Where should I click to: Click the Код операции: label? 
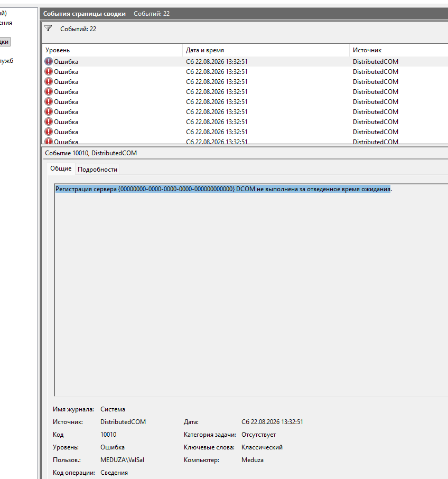pos(73,473)
